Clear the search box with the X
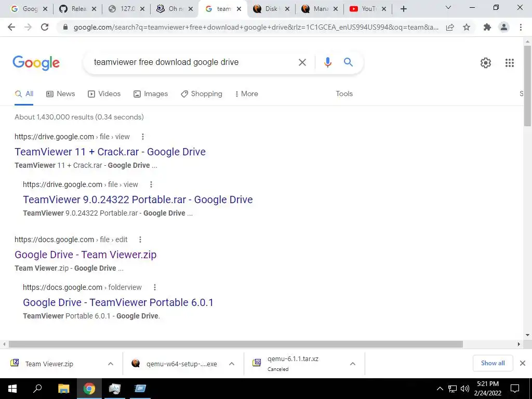The image size is (532, 399). tap(302, 62)
